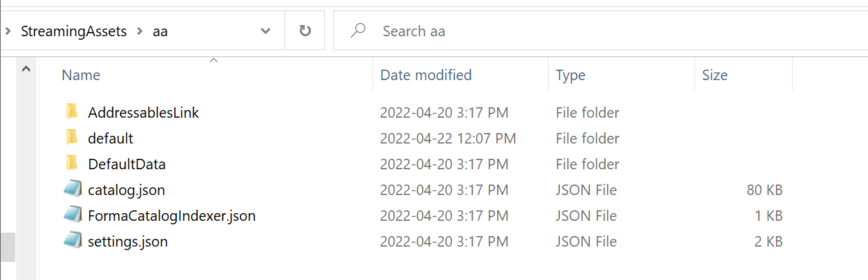Click the default folder icon
Viewport: 868px width, 280px height.
[x=71, y=137]
